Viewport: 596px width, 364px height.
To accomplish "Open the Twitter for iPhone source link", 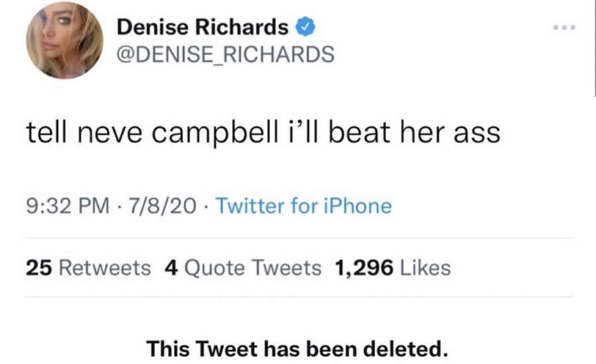I will pos(303,206).
